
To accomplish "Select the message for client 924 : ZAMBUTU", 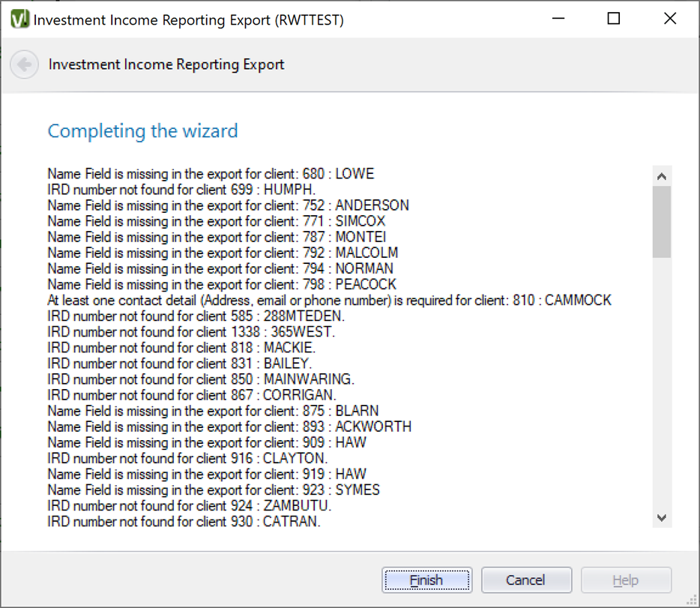I will pyautogui.click(x=190, y=506).
